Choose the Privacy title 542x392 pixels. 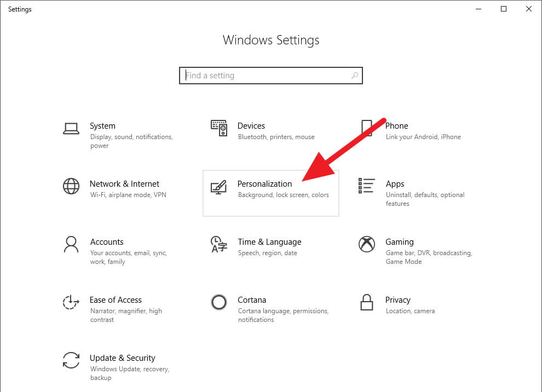pyautogui.click(x=398, y=300)
